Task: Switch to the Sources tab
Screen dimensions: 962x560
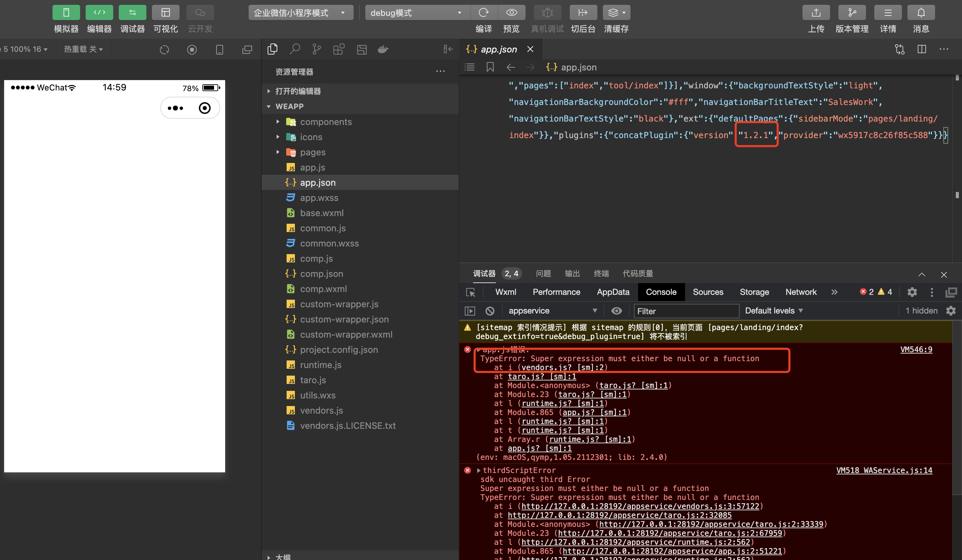Action: point(708,292)
